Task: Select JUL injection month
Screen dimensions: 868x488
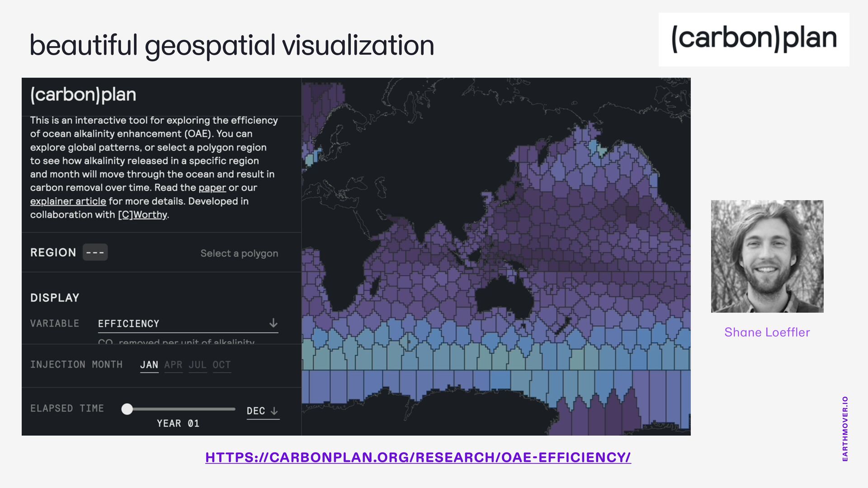Action: point(198,365)
